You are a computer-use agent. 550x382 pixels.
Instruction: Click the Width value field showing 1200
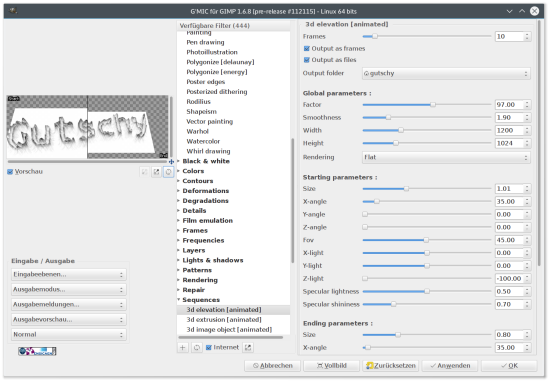pos(509,130)
